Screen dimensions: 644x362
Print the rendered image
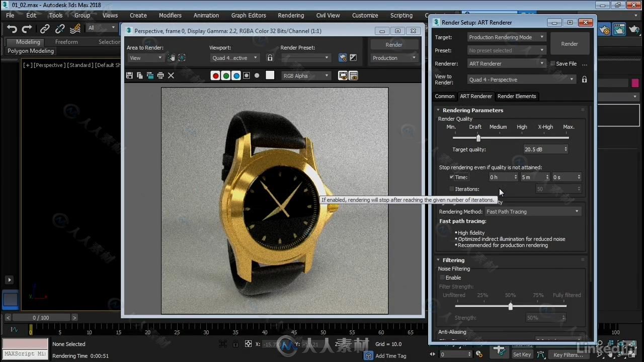tap(160, 75)
